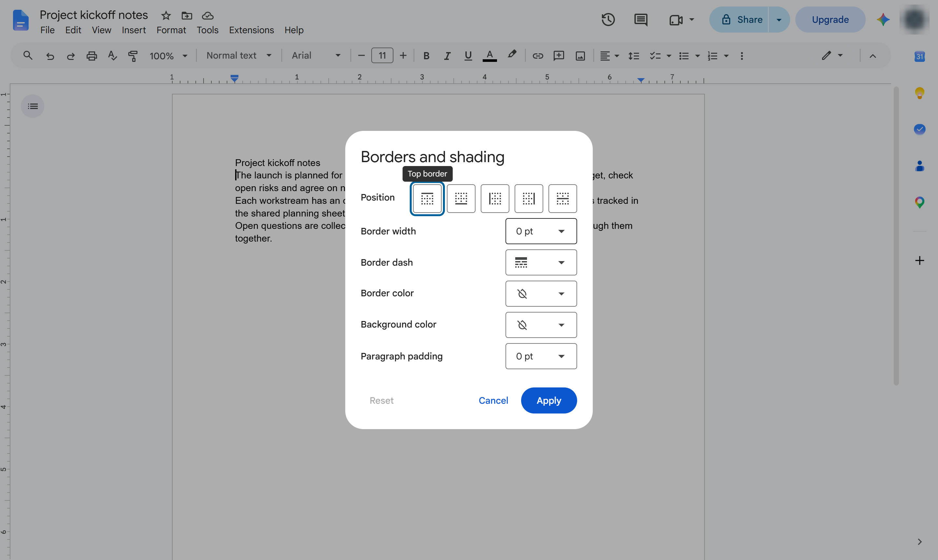938x560 pixels.
Task: Click the Undo icon
Action: pyautogui.click(x=50, y=56)
